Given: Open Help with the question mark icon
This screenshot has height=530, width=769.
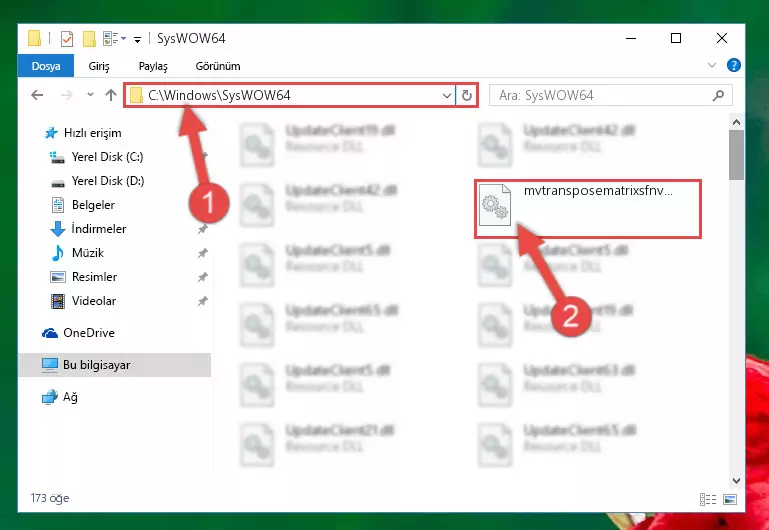Looking at the screenshot, I should point(734,65).
